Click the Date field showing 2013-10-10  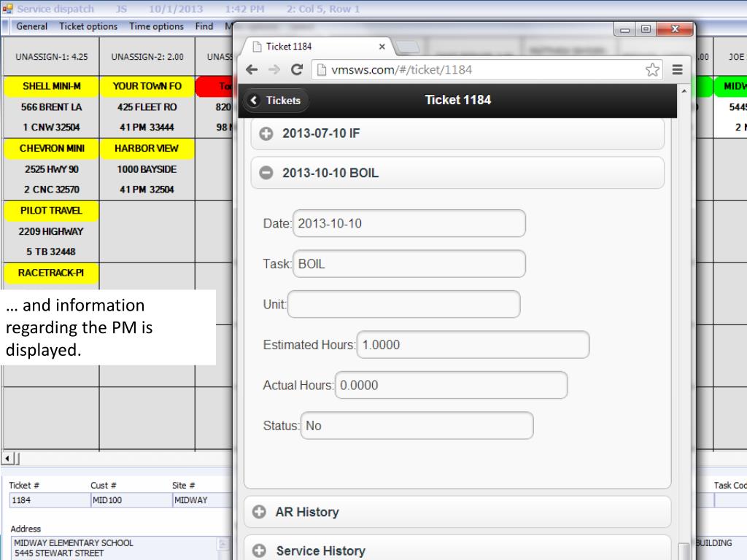409,223
